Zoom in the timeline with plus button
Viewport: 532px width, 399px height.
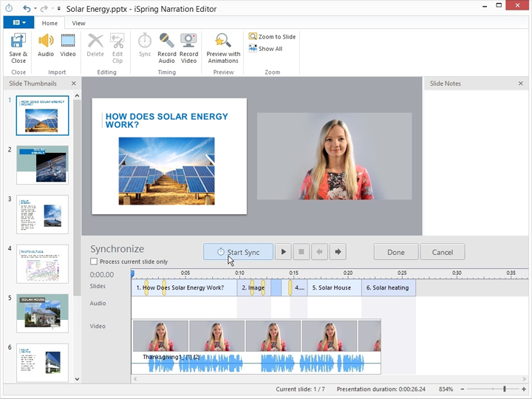(524, 389)
